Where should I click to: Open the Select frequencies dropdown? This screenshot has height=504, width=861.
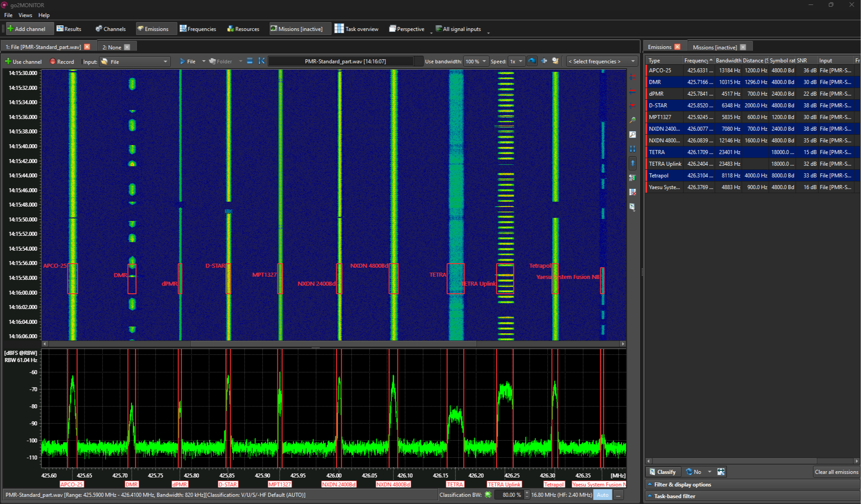[602, 62]
